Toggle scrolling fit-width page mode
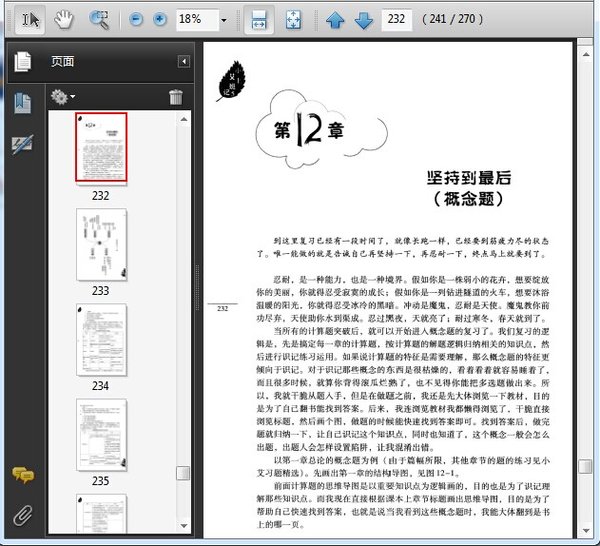Viewport: 600px width, 546px height. click(x=258, y=19)
